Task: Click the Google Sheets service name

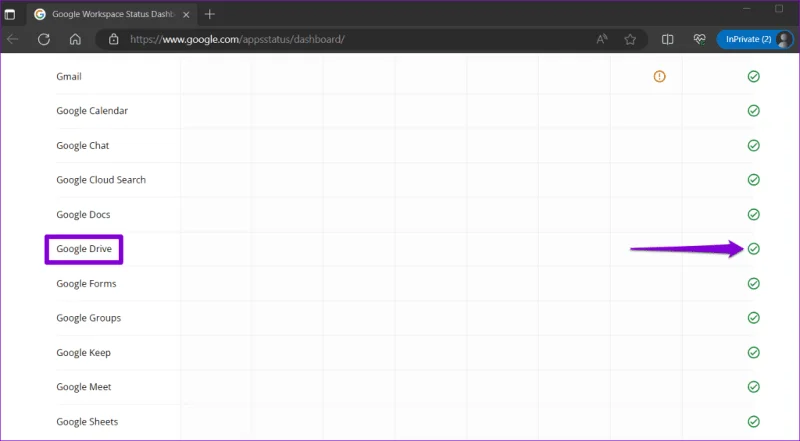Action: pos(87,422)
